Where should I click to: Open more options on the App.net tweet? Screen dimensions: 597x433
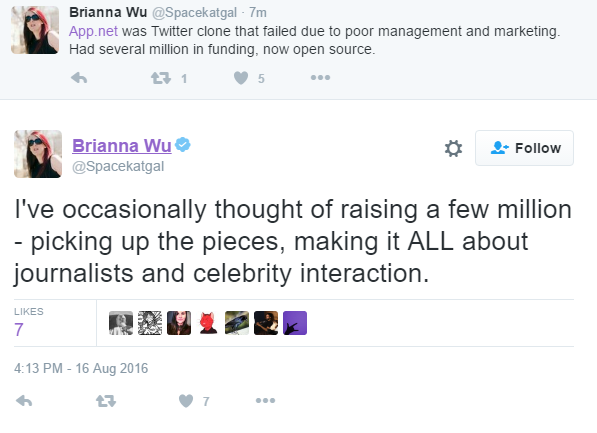point(320,78)
